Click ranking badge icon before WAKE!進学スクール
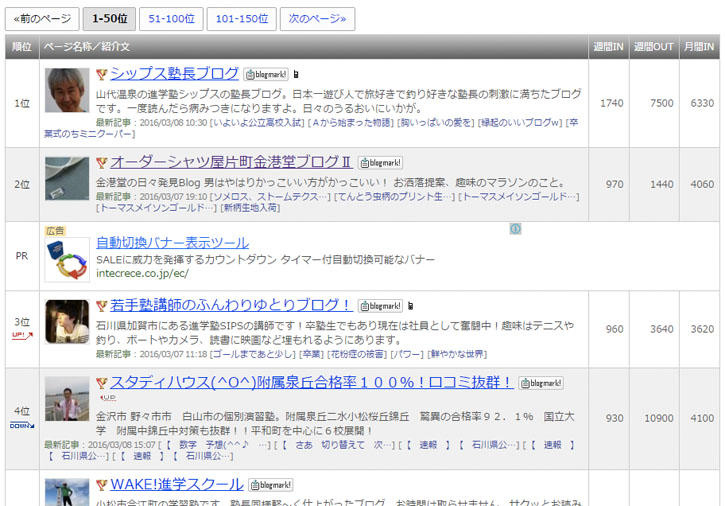Viewport: 725px width, 506px height. tap(101, 485)
